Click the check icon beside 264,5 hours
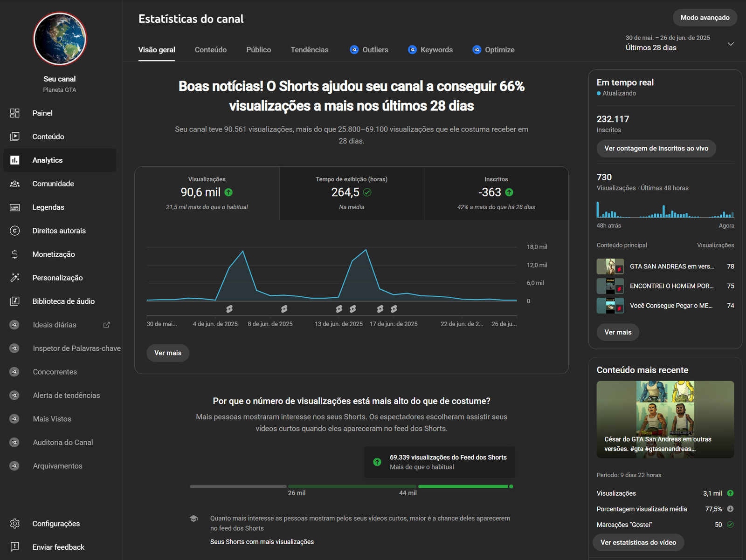The height and width of the screenshot is (560, 746). coord(367,192)
